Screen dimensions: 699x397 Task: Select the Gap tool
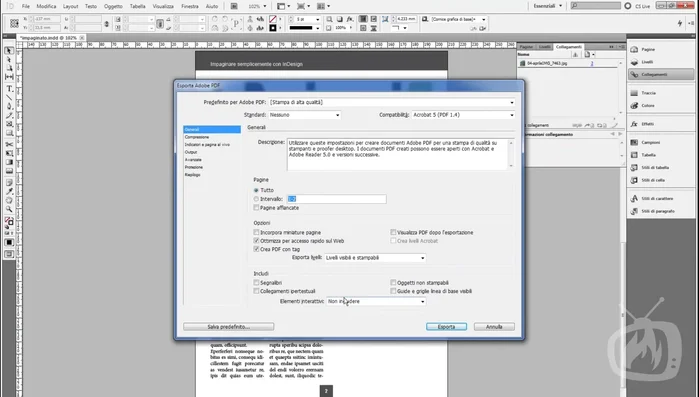[x=9, y=77]
